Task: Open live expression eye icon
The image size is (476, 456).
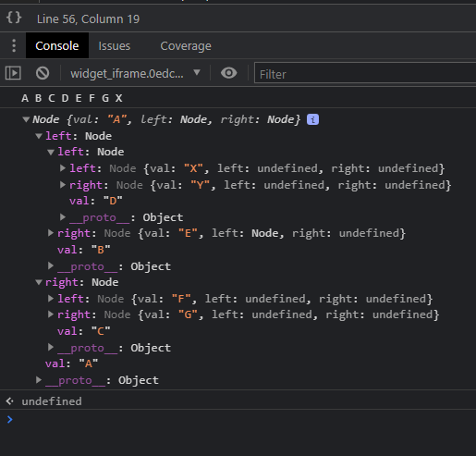Action: (228, 73)
